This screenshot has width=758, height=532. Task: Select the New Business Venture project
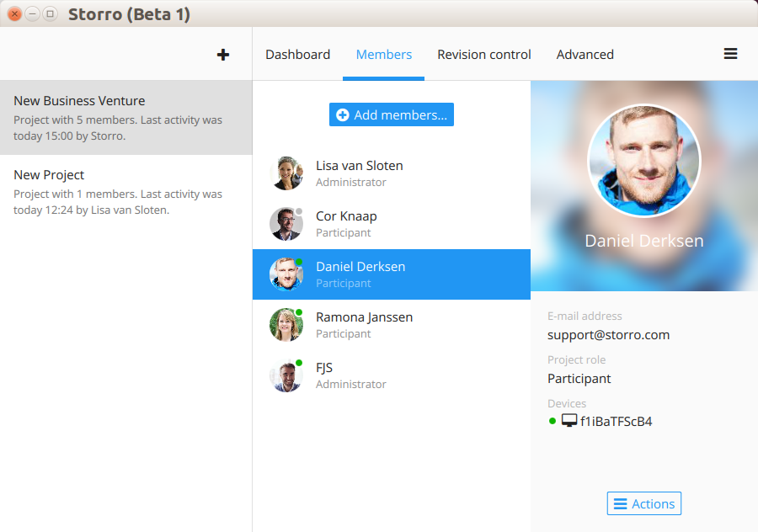click(126, 117)
